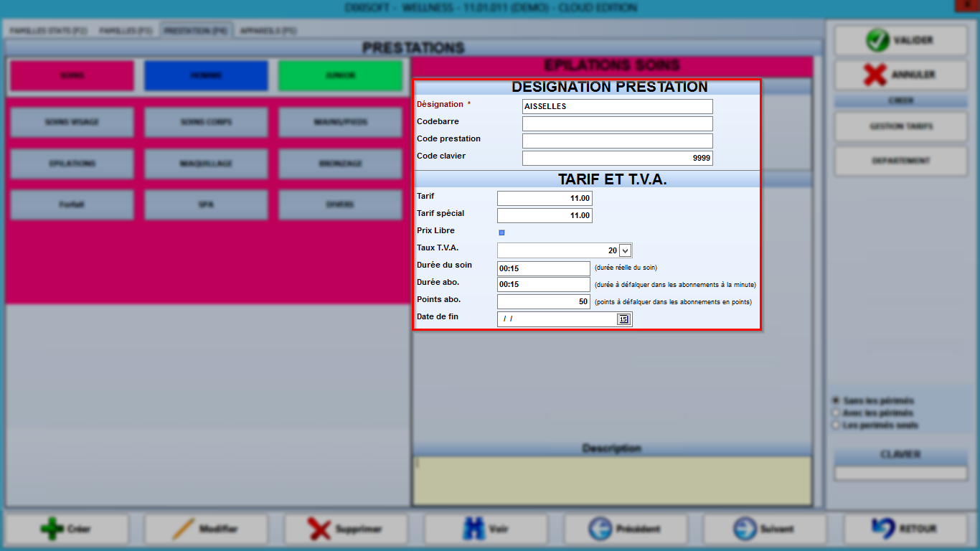Click the Tarif field showing 11.00
Screen dimensions: 980x551
[x=545, y=198]
